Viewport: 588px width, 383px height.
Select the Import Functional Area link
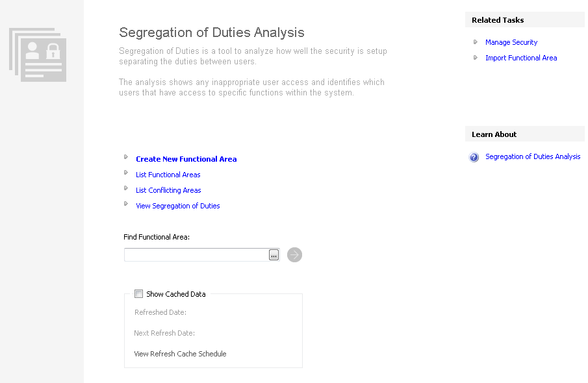521,58
